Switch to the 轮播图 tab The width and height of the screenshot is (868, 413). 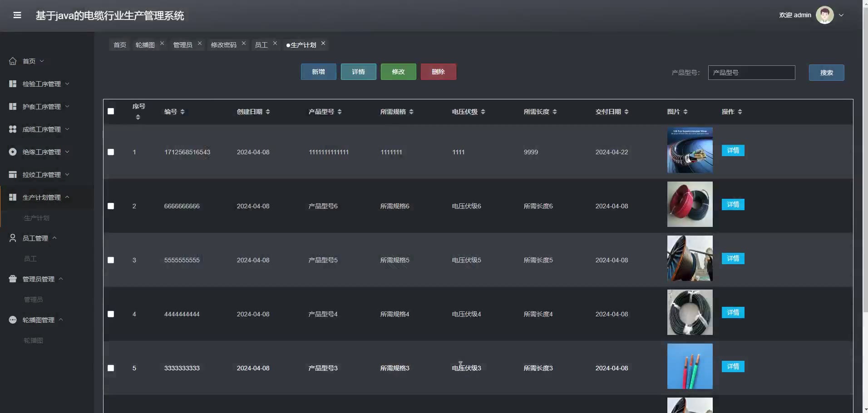pyautogui.click(x=145, y=45)
